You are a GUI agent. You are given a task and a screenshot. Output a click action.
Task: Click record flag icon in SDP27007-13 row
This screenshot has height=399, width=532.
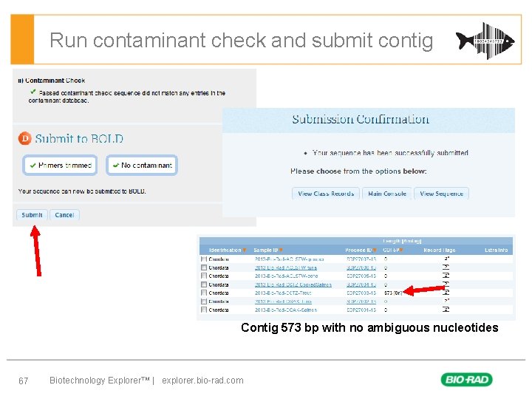tap(446, 259)
